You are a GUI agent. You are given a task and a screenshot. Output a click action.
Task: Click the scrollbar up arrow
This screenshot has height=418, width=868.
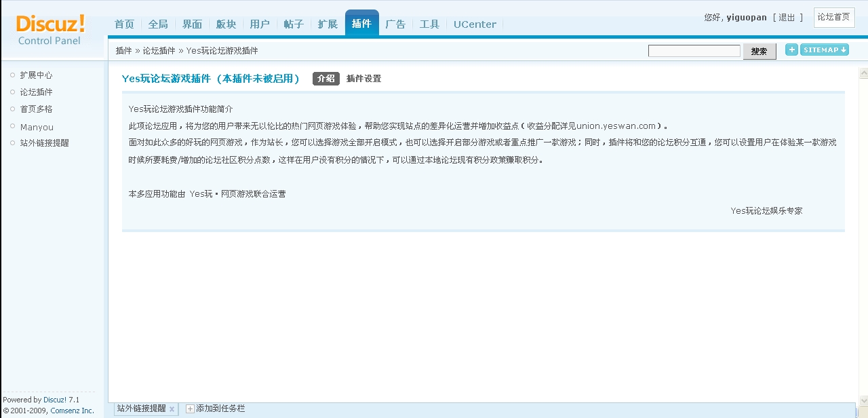[863, 73]
